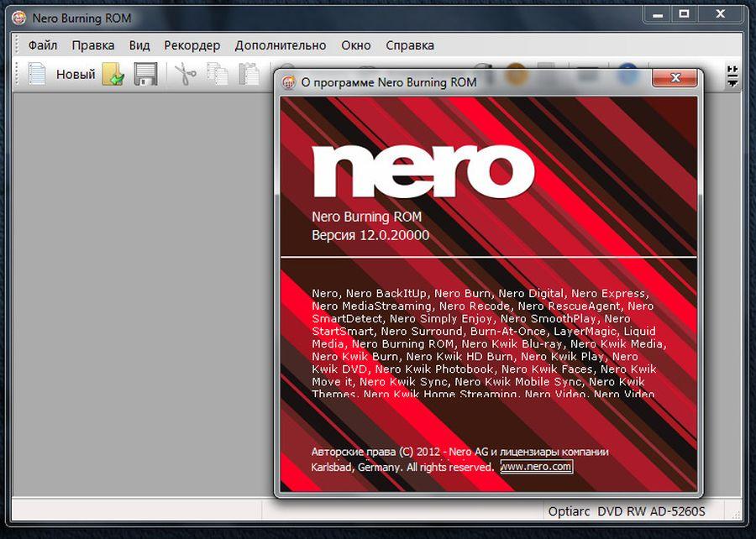Open the Рекордер menu

[192, 45]
